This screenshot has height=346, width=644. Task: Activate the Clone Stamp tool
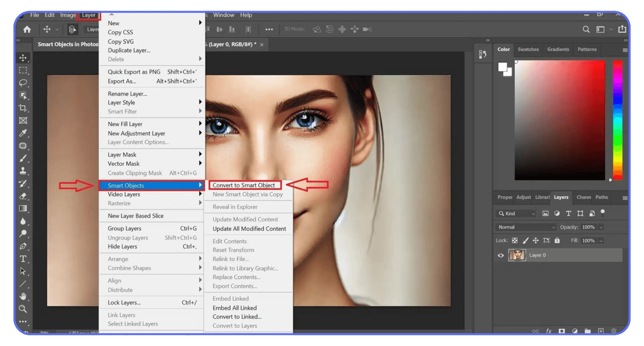coord(23,171)
